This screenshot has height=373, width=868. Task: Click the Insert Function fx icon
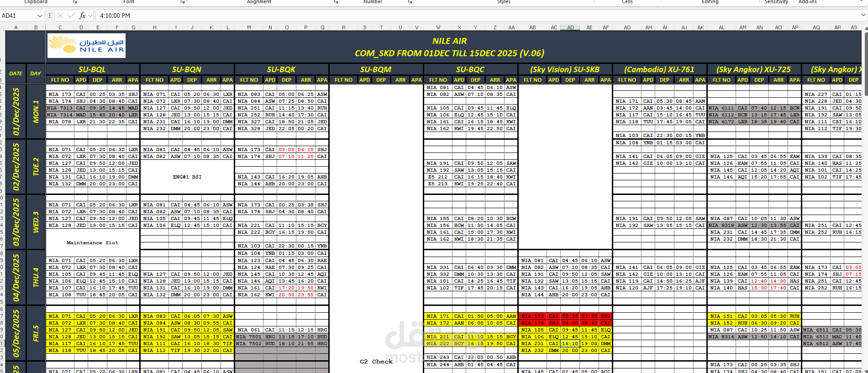click(x=82, y=16)
